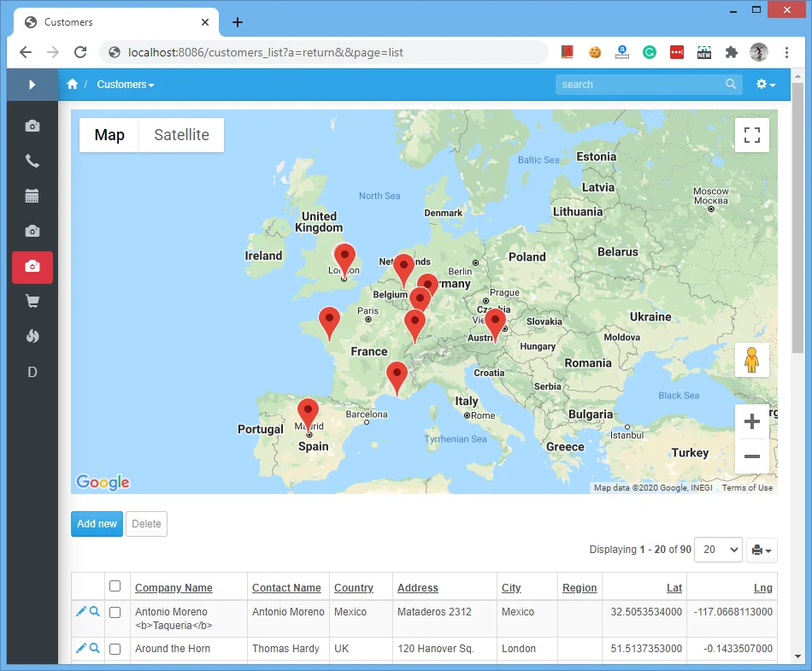The width and height of the screenshot is (812, 671).
Task: Open the home breadcrumb icon
Action: point(73,84)
